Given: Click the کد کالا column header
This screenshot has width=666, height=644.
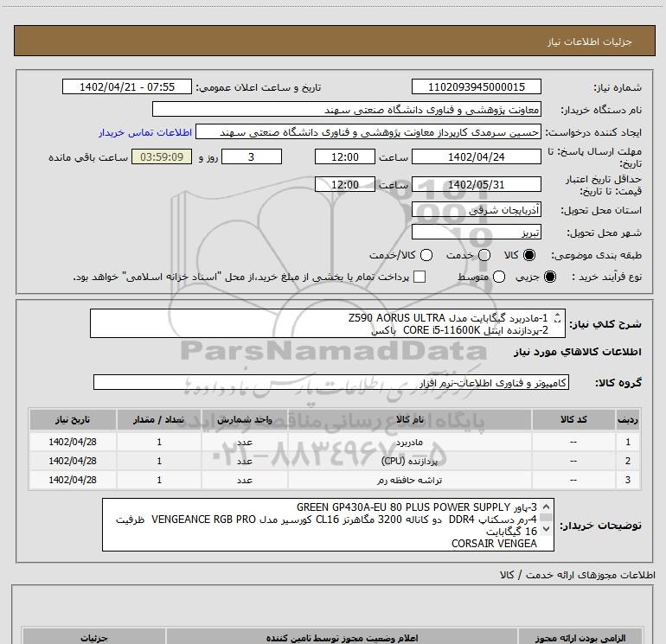Looking at the screenshot, I should tap(573, 420).
